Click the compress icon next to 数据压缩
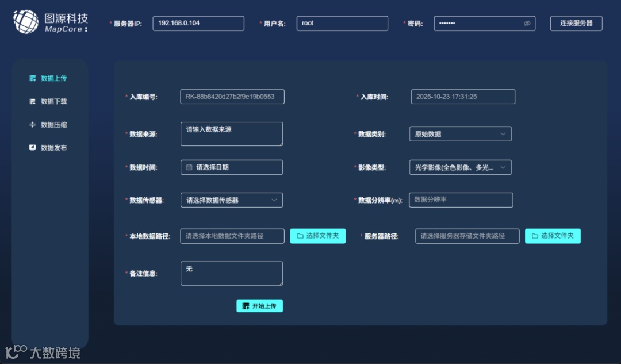 click(32, 124)
